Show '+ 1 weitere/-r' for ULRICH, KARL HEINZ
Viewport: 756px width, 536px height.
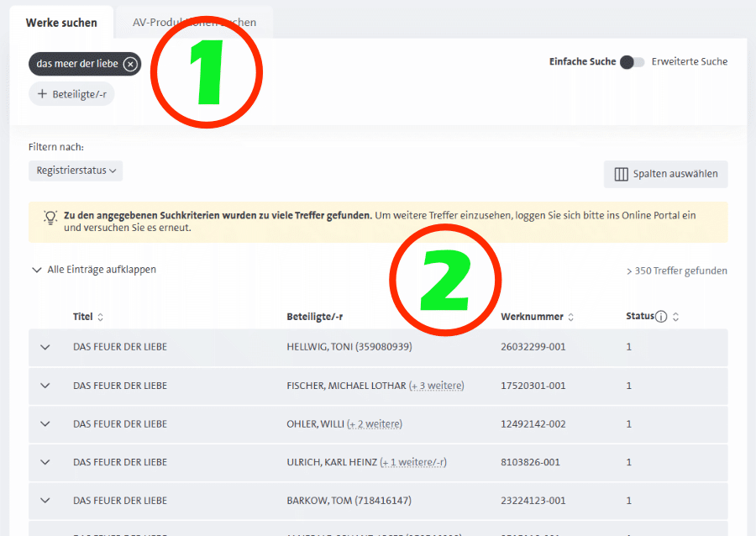pyautogui.click(x=412, y=462)
